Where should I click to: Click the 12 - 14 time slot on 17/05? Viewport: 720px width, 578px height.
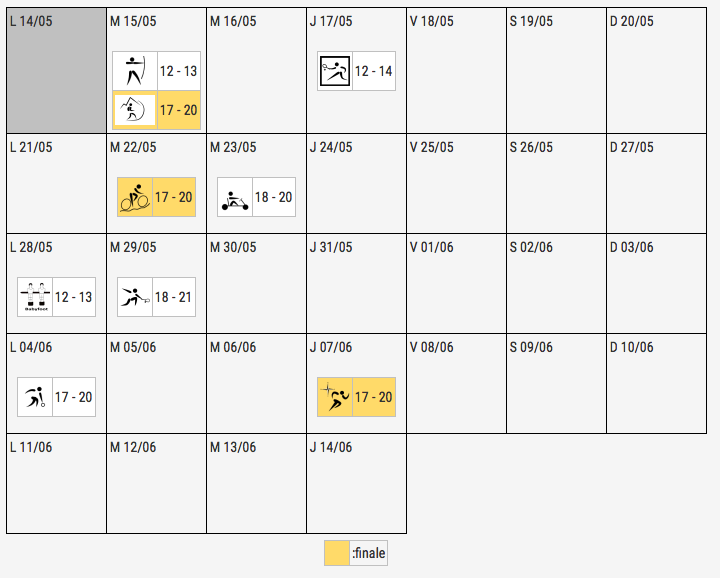click(x=374, y=71)
